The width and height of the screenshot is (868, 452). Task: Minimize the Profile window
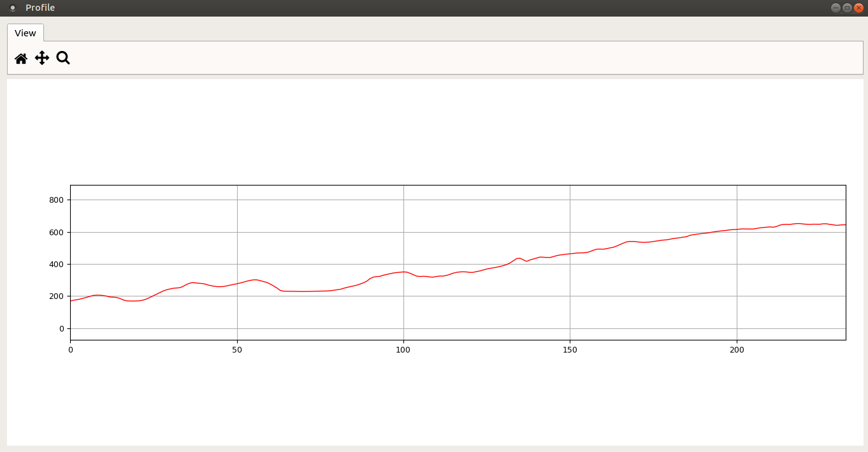pos(835,8)
